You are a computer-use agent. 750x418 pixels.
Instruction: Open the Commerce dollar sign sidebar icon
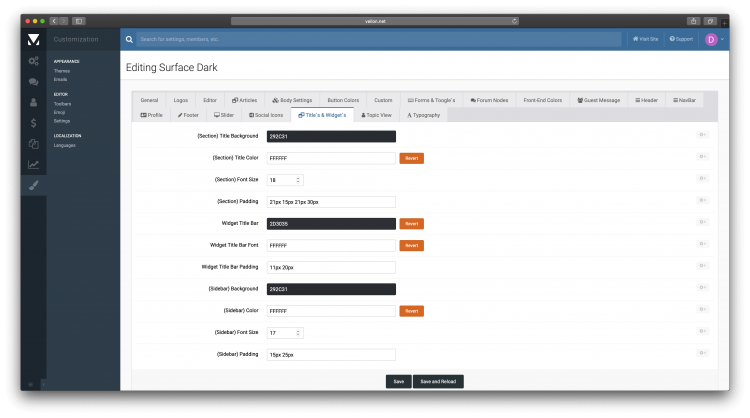coord(33,123)
